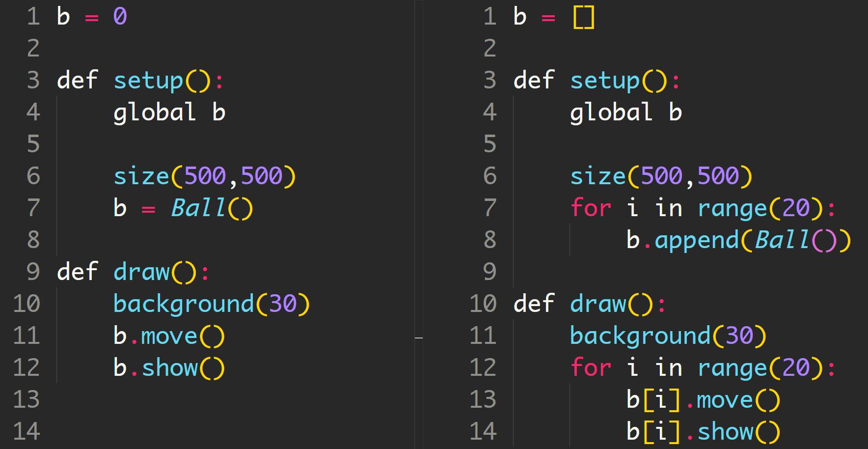
Task: Click 'background' call in right pane
Action: click(640, 336)
